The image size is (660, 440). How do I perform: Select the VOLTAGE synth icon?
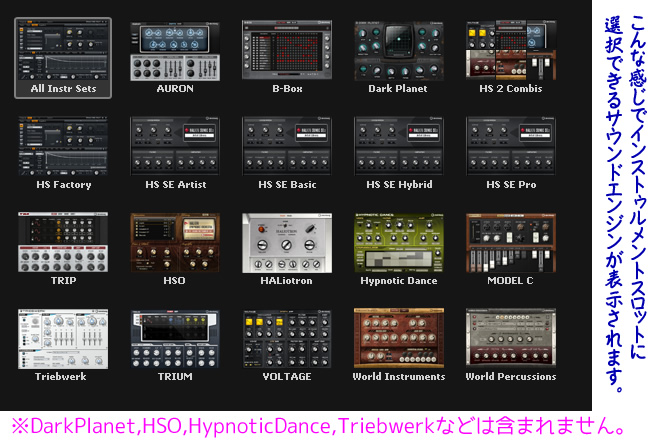coord(287,339)
